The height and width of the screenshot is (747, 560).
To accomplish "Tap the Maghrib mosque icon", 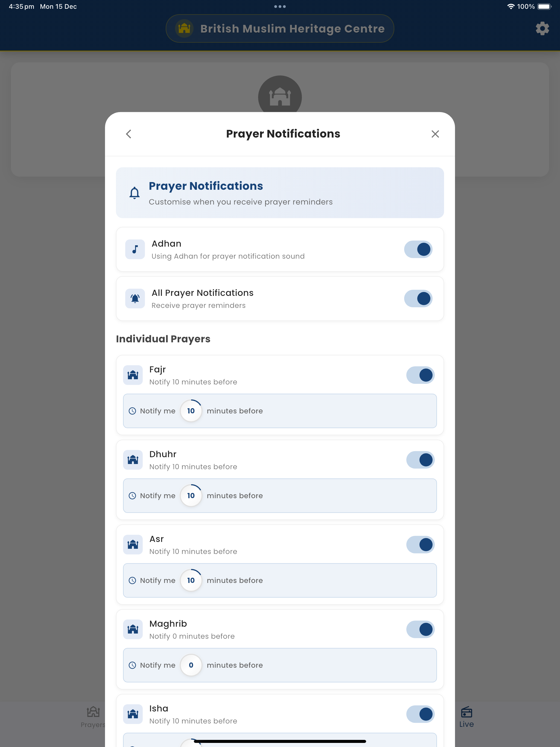I will pyautogui.click(x=133, y=629).
